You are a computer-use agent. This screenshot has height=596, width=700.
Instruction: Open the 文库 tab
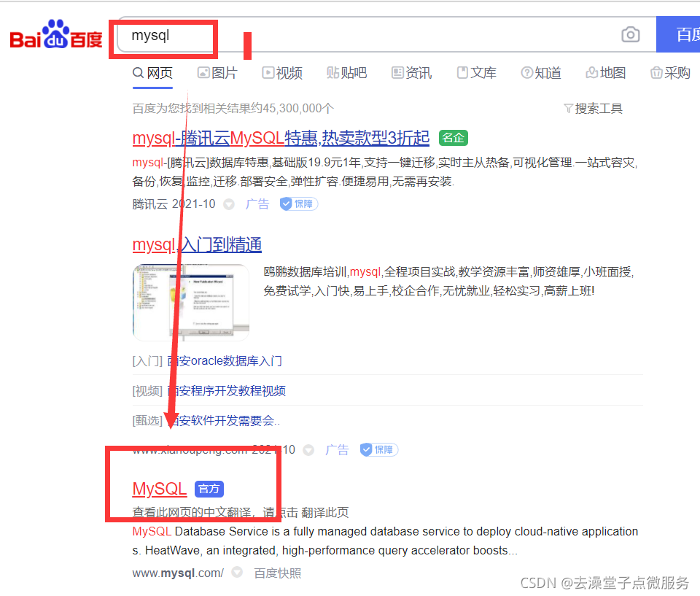(476, 73)
